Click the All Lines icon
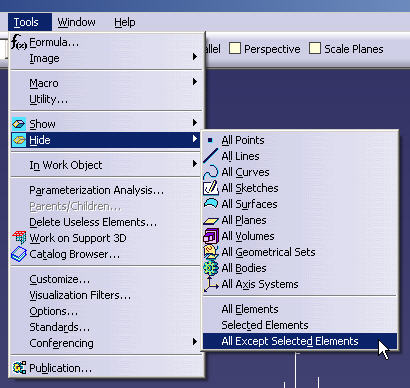Screen dimensions: 410x388 tap(211, 156)
